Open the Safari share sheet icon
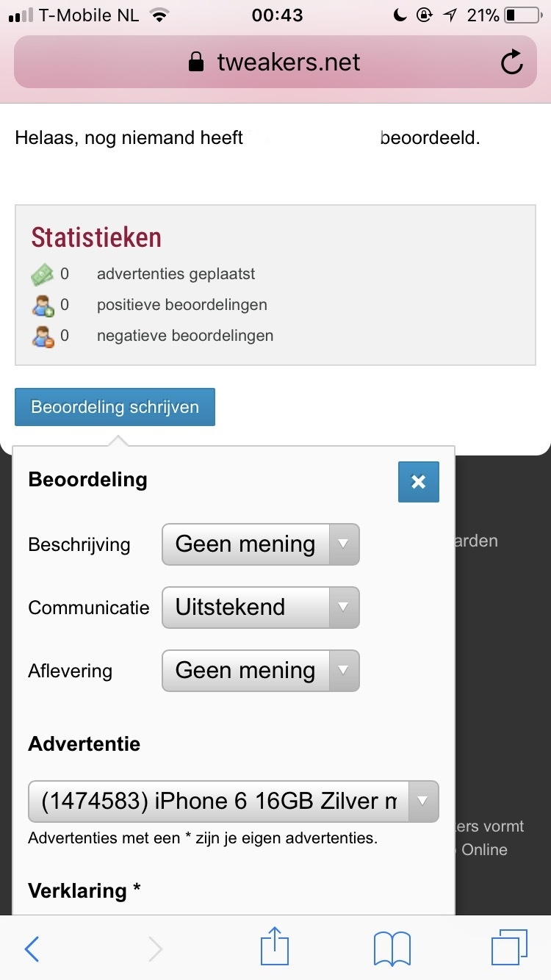This screenshot has width=551, height=980. [x=275, y=947]
